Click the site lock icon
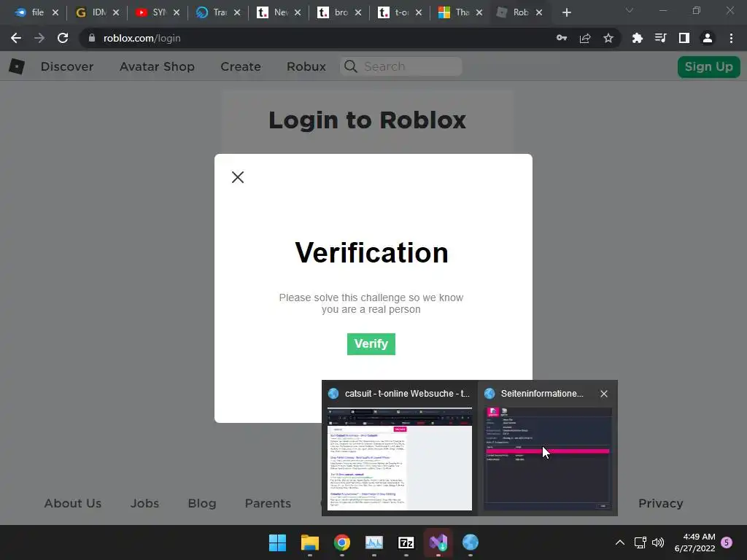This screenshot has height=560, width=747. coord(92,38)
